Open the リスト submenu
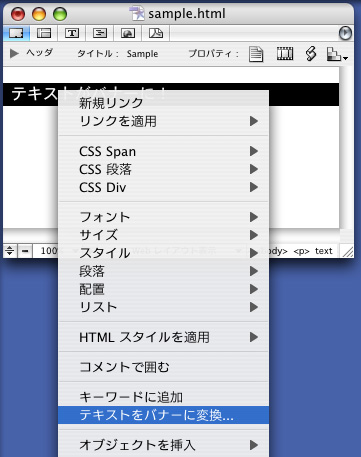 pyautogui.click(x=163, y=307)
